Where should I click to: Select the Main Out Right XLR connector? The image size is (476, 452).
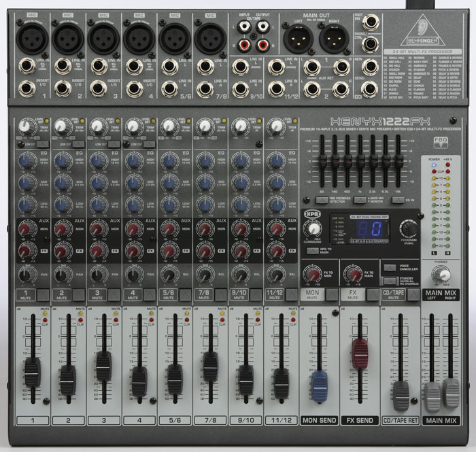click(334, 39)
